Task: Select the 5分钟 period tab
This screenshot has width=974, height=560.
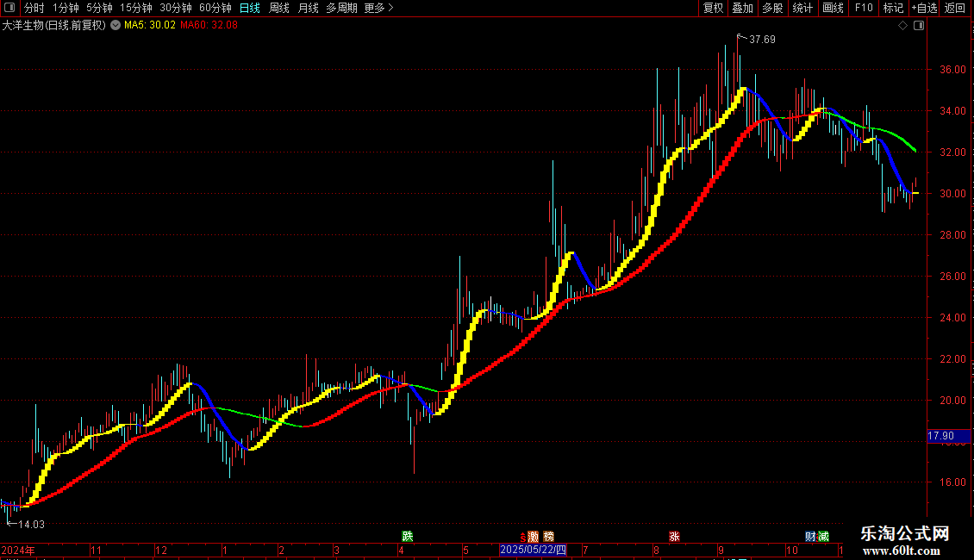Action: click(x=99, y=8)
